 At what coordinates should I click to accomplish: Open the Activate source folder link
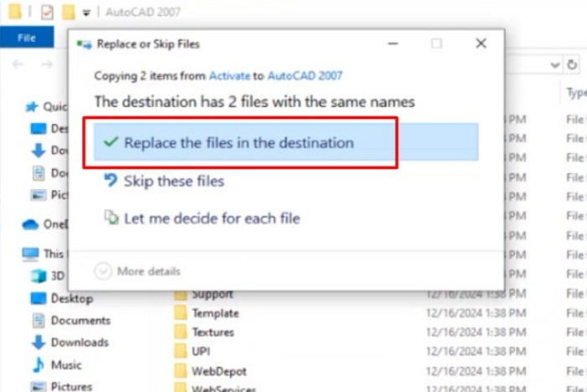point(230,76)
